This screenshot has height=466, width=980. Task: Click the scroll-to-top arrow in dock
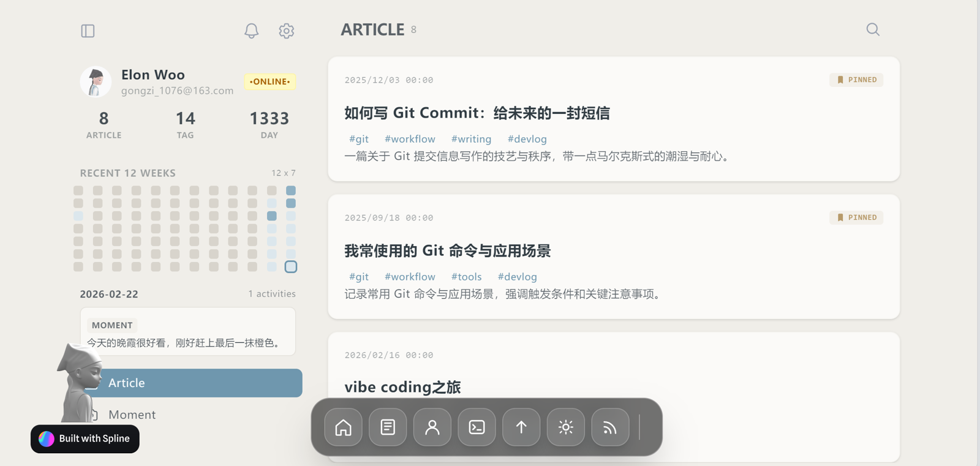click(x=521, y=427)
